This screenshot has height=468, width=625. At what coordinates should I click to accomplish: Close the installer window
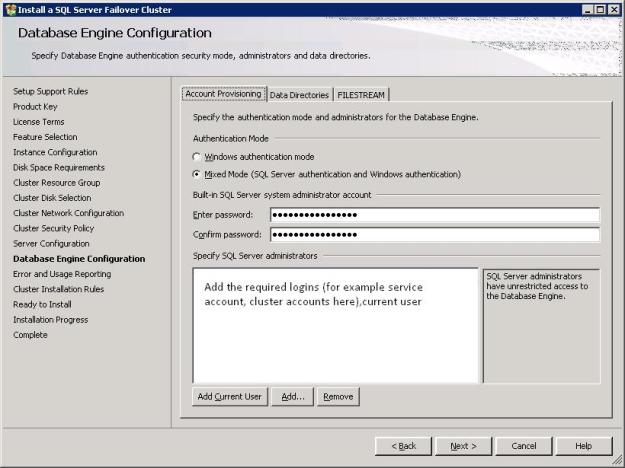coord(613,9)
